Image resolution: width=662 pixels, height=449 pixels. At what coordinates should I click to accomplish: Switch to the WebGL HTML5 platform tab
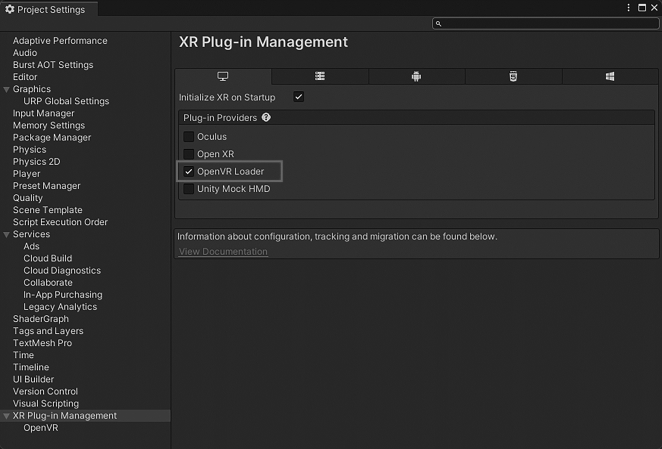tap(513, 76)
